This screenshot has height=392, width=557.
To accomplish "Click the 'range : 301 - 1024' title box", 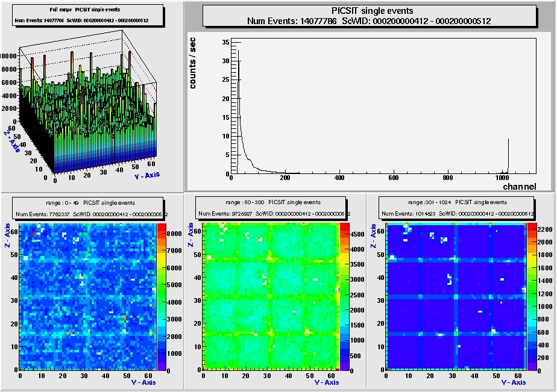I will pos(457,208).
